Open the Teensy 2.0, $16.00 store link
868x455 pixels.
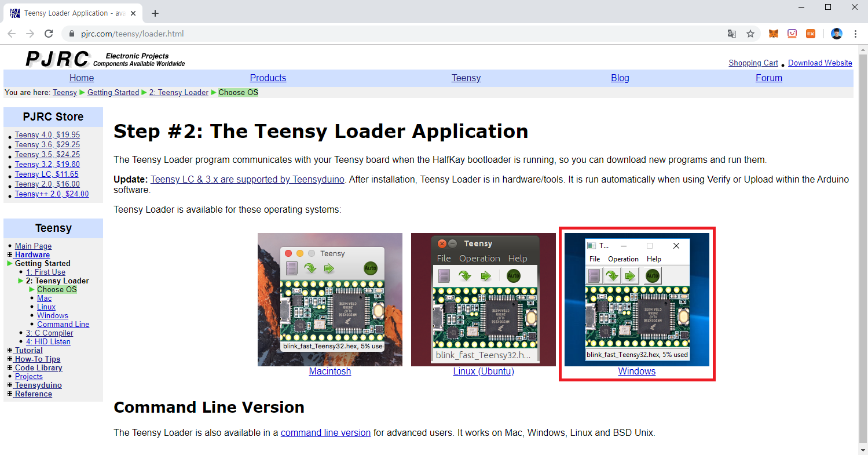47,184
